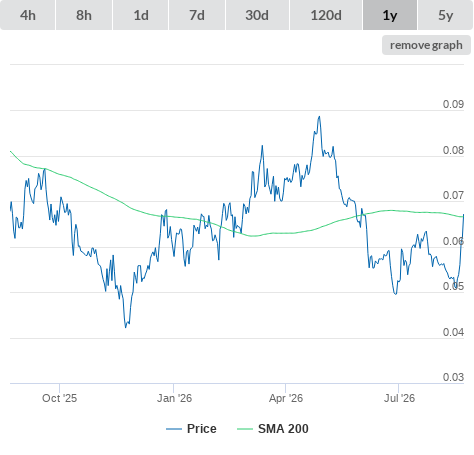
Task: Click the Jul '26 axis label
Action: coord(399,398)
